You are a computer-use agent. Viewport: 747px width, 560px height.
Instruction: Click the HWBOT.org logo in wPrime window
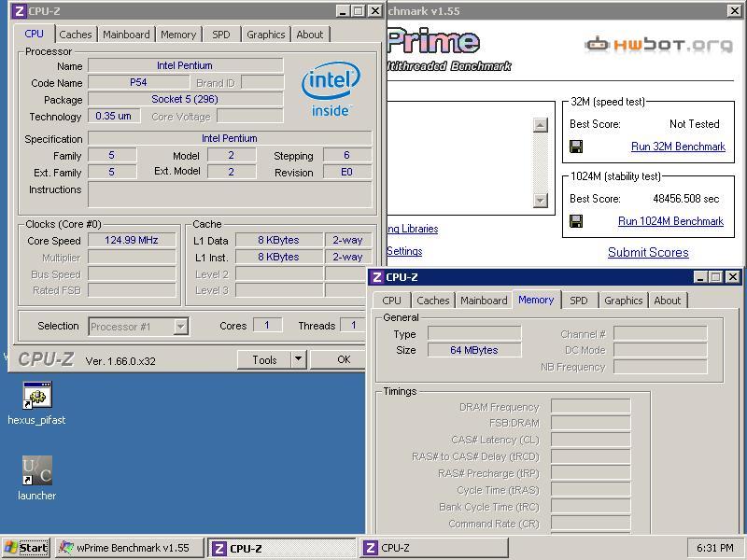point(659,44)
